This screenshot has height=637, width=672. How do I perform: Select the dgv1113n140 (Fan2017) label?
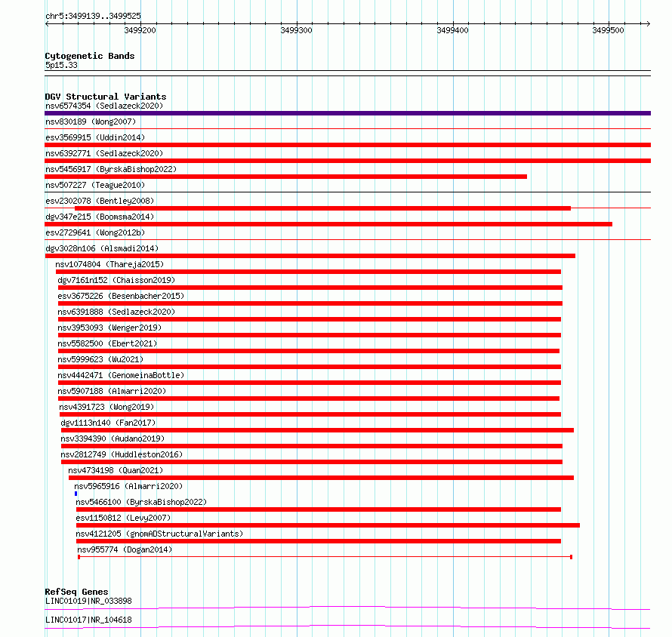[108, 423]
